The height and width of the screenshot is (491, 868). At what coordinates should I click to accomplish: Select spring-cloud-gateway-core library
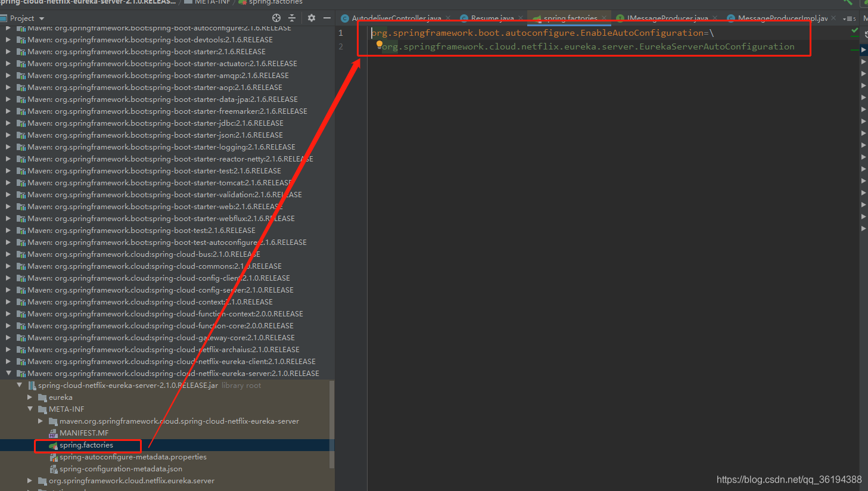point(161,338)
